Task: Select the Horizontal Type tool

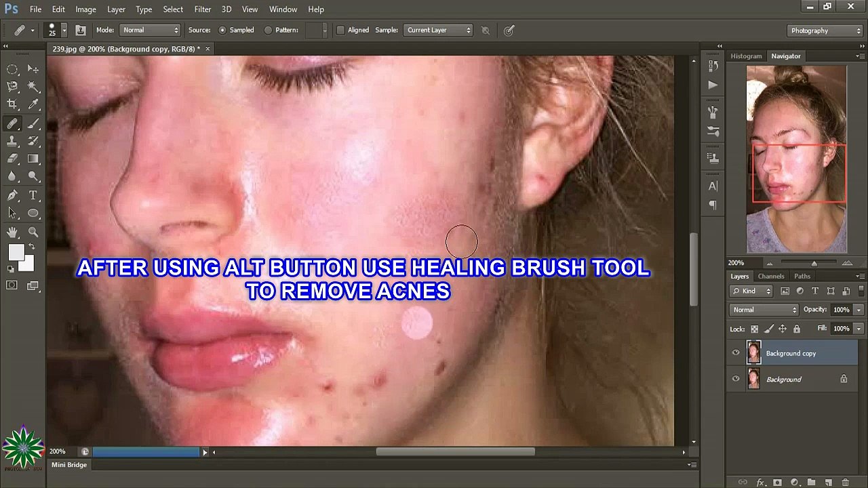Action: (x=33, y=195)
